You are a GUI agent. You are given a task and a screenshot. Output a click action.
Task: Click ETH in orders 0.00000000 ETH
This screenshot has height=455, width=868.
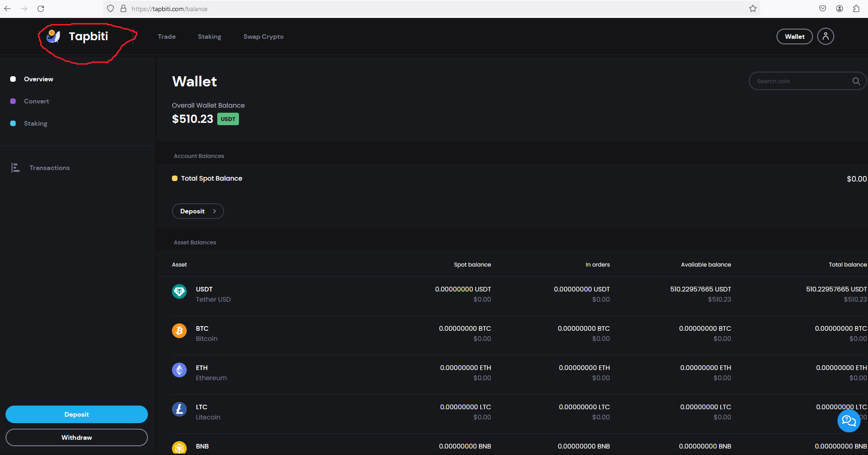[x=584, y=368]
